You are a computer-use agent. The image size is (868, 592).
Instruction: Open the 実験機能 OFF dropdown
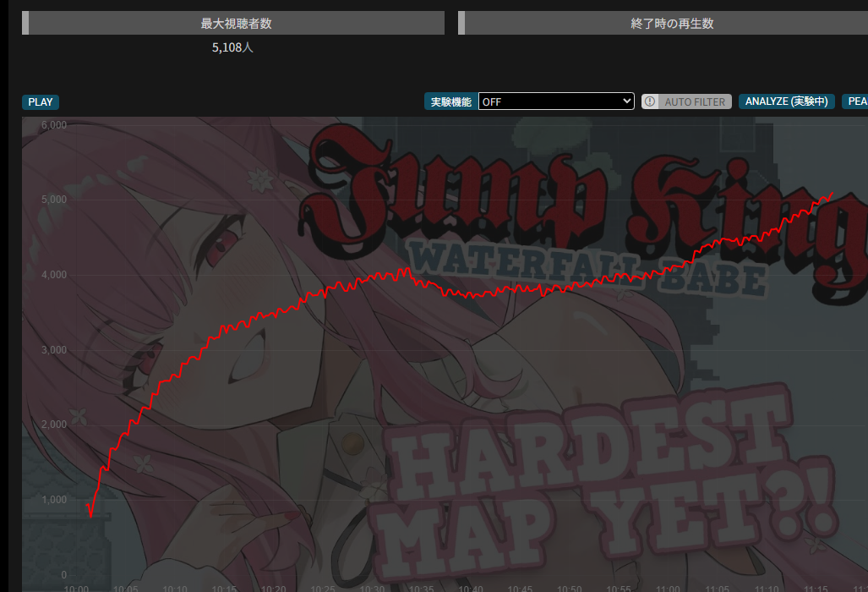point(556,101)
